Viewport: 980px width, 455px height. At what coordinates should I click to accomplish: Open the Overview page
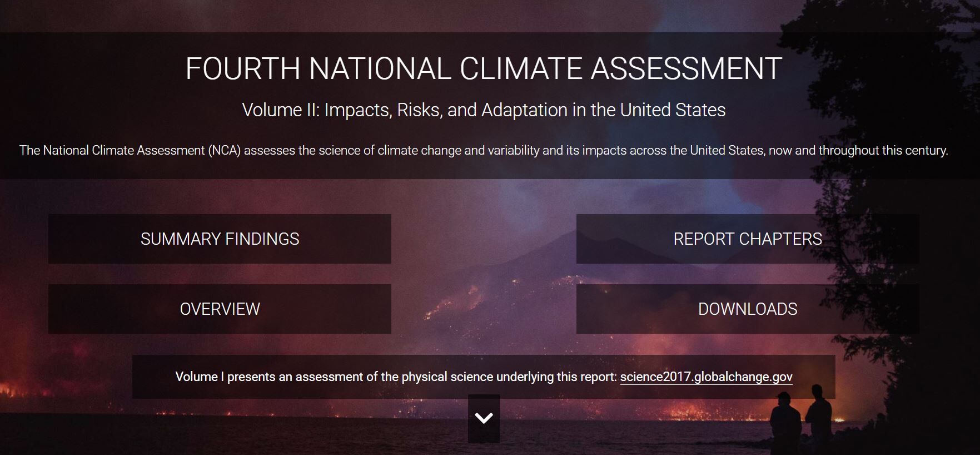[x=220, y=309]
